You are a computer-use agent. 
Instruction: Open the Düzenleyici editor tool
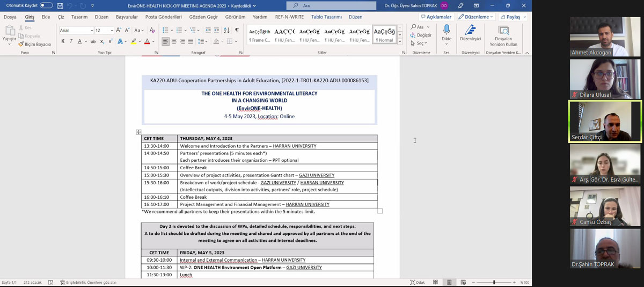pos(470,30)
